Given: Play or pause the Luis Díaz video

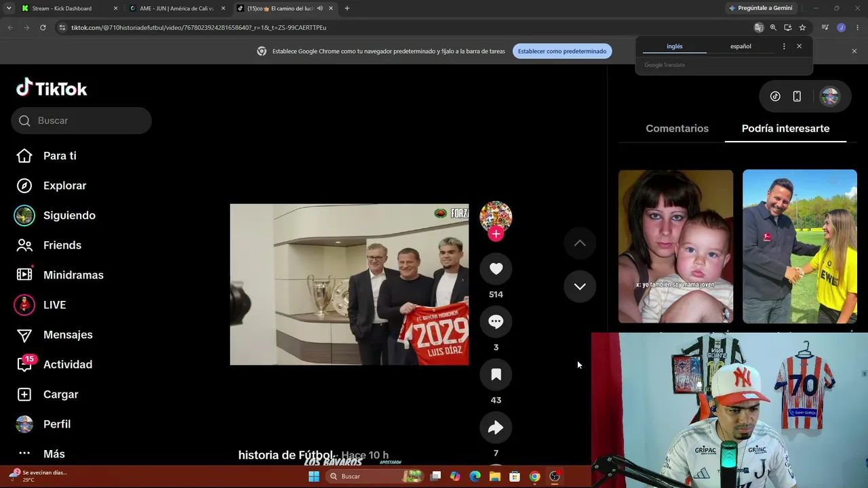Looking at the screenshot, I should click(x=349, y=285).
